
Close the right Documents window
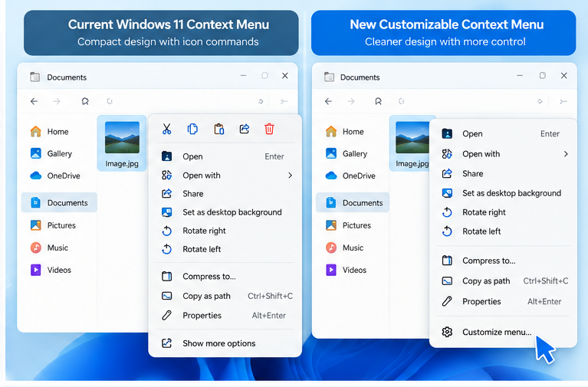(563, 76)
